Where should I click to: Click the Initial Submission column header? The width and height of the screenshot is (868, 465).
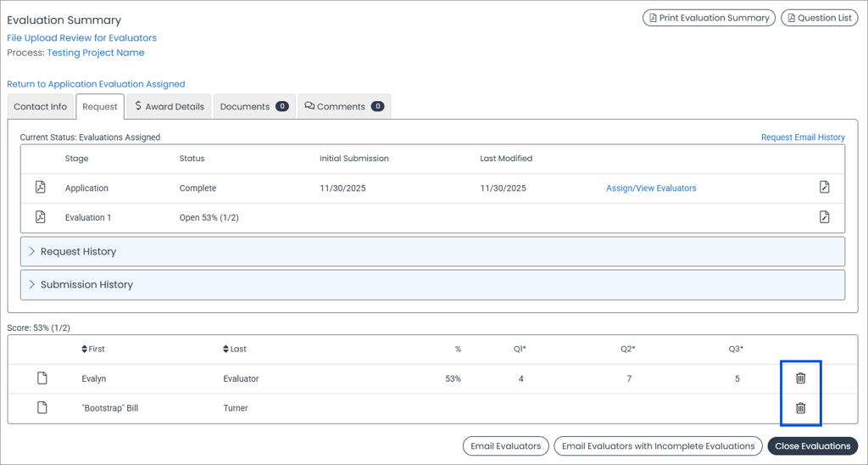coord(354,159)
